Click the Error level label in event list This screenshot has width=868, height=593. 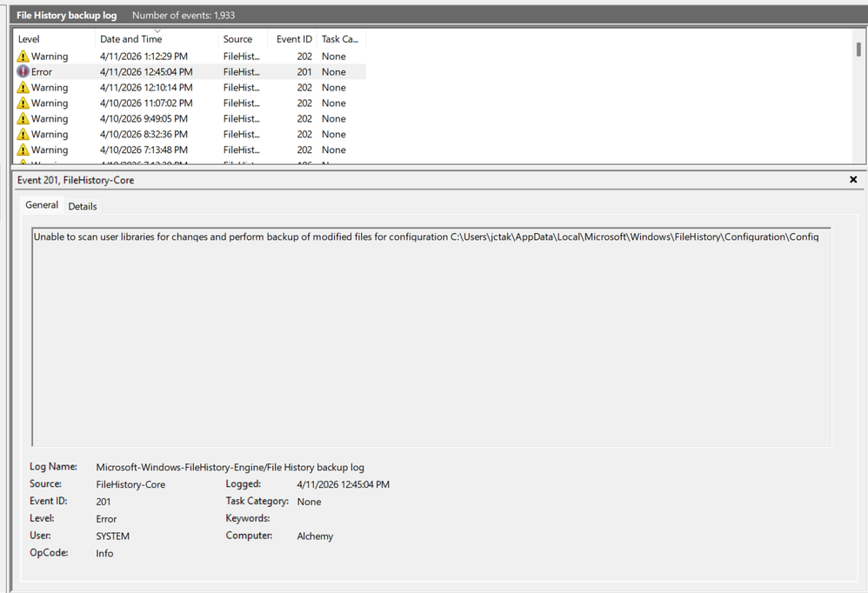[x=42, y=72]
